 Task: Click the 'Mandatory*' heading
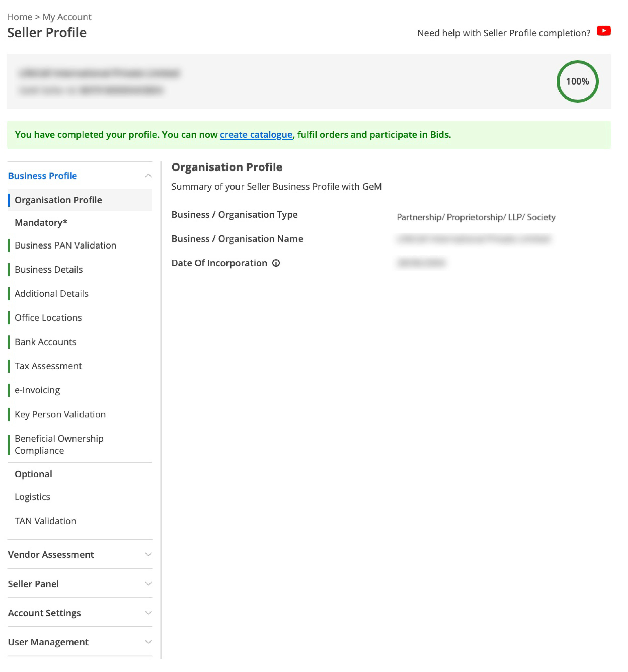pyautogui.click(x=41, y=223)
